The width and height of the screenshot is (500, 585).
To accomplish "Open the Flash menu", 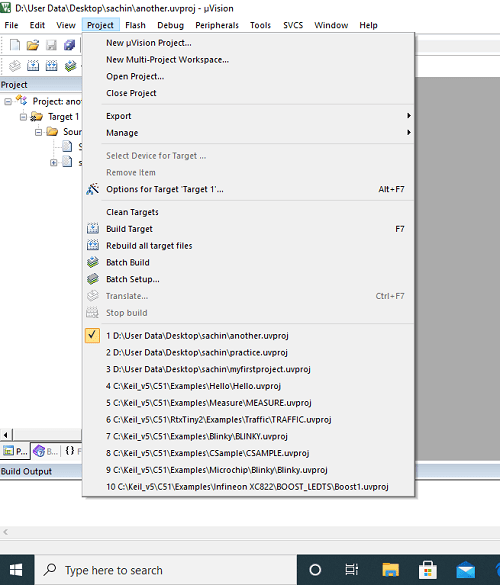I will (x=135, y=25).
